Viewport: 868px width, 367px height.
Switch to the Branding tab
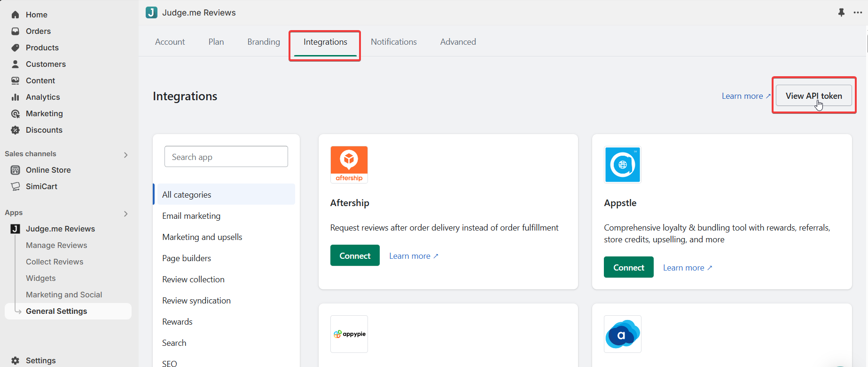[264, 42]
